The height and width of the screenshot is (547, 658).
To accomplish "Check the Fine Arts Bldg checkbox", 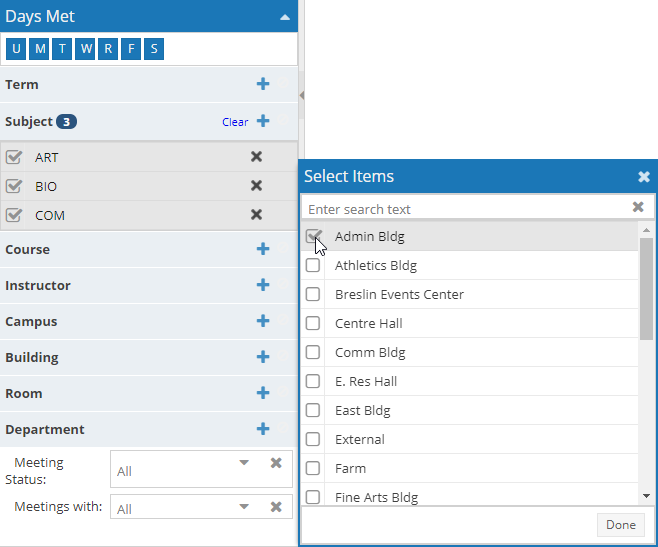I will coord(313,497).
